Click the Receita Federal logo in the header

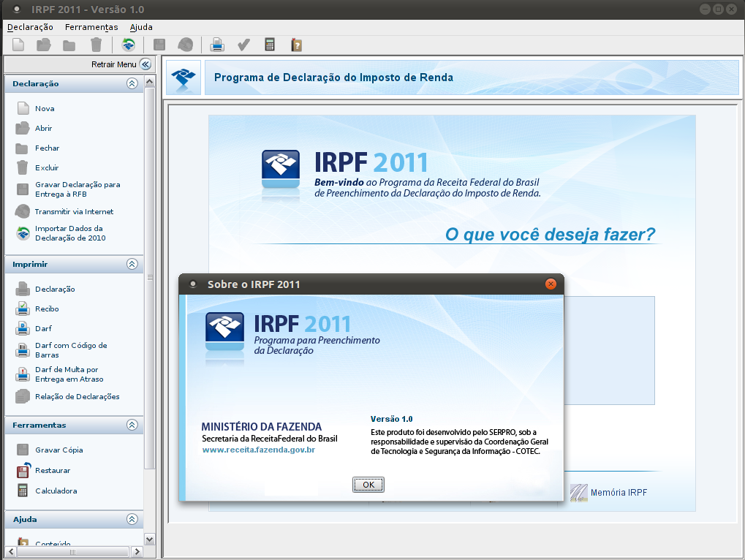click(x=184, y=77)
